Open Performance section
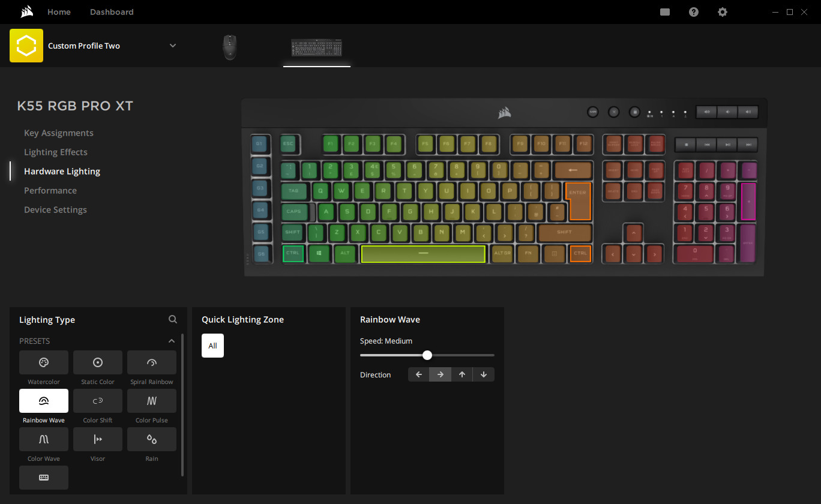Screen dimensions: 821x504 pyautogui.click(x=50, y=190)
